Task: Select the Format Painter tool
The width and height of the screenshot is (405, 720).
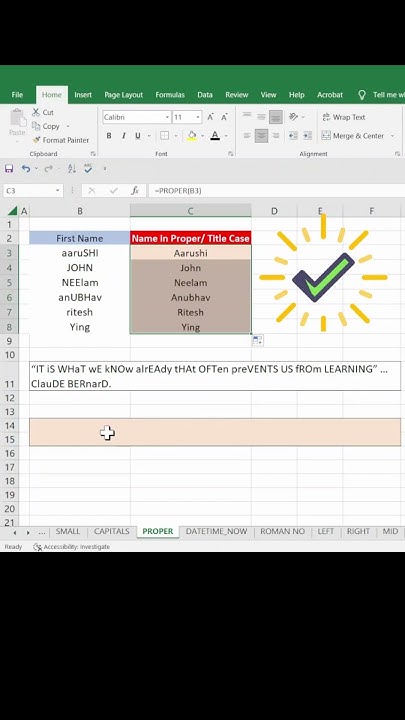Action: click(x=61, y=140)
